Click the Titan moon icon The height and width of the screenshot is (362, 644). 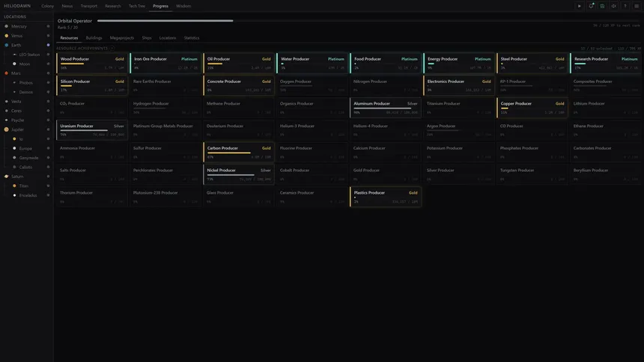point(14,186)
